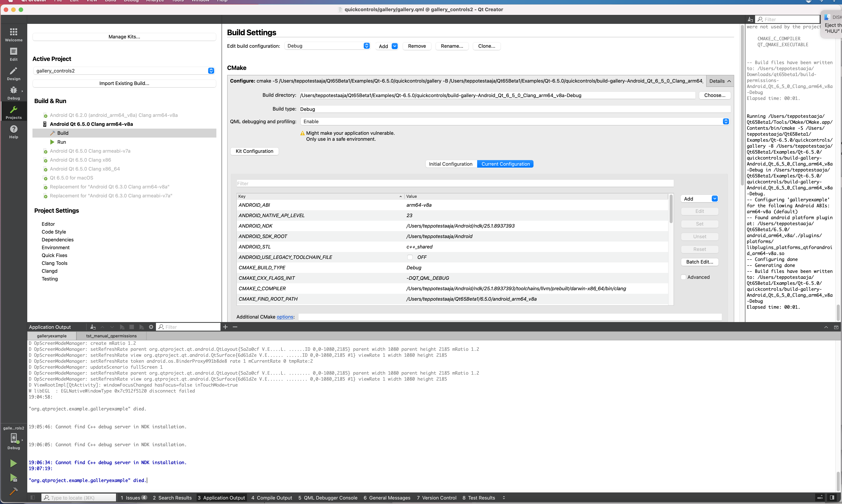Open the kit selector Android device icon

pyautogui.click(x=14, y=438)
